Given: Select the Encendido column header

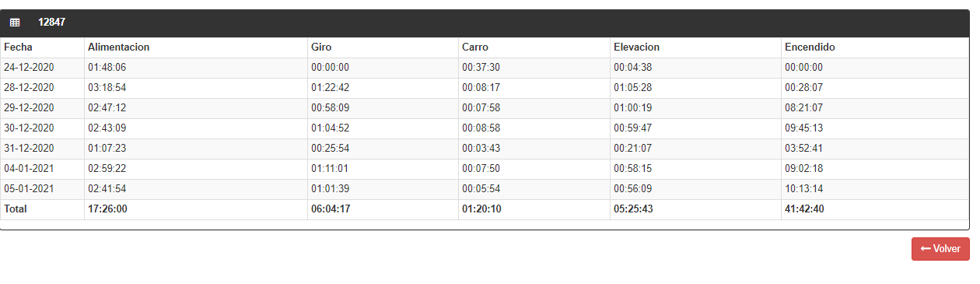Looking at the screenshot, I should pyautogui.click(x=810, y=47).
